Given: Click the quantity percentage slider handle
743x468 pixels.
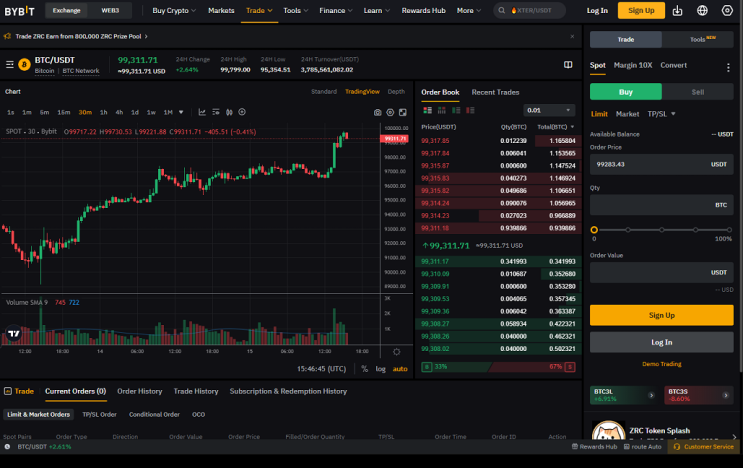Looking at the screenshot, I should (594, 230).
